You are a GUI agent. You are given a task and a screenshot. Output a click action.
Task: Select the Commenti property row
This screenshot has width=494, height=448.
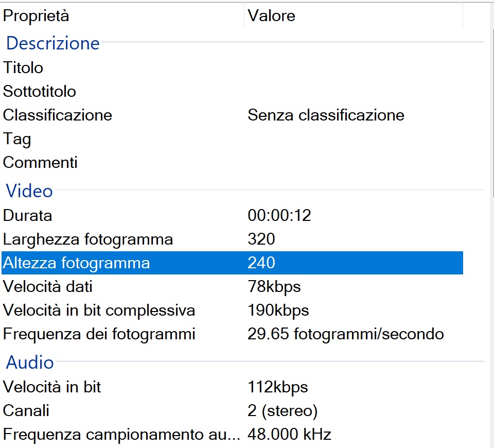click(40, 162)
